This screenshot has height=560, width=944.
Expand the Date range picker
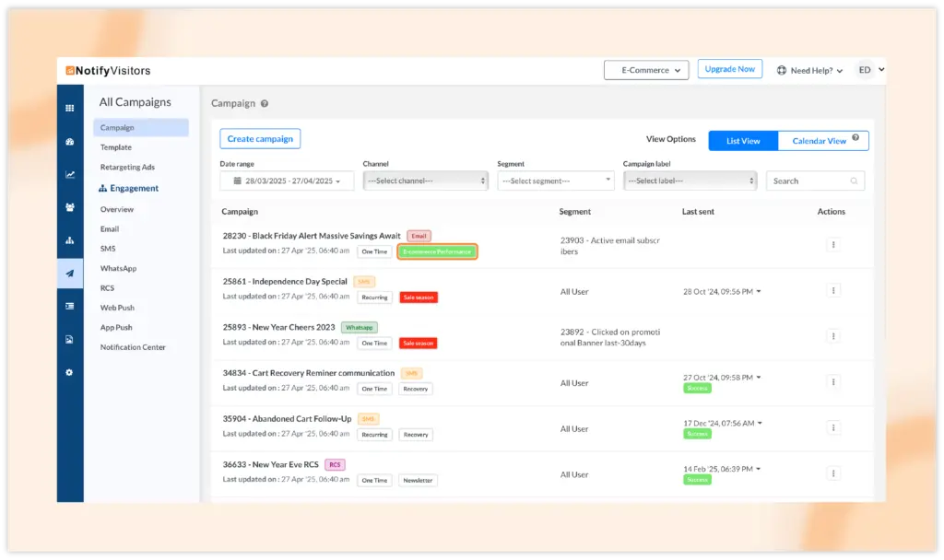coord(287,181)
